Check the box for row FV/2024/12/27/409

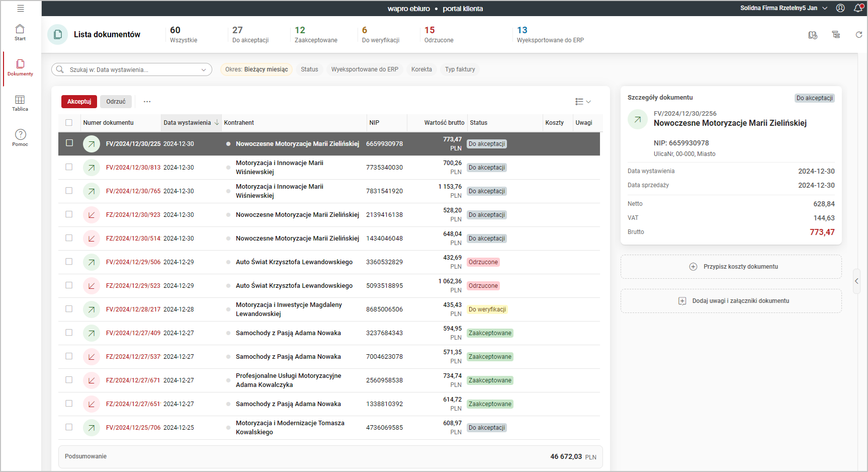pyautogui.click(x=69, y=333)
